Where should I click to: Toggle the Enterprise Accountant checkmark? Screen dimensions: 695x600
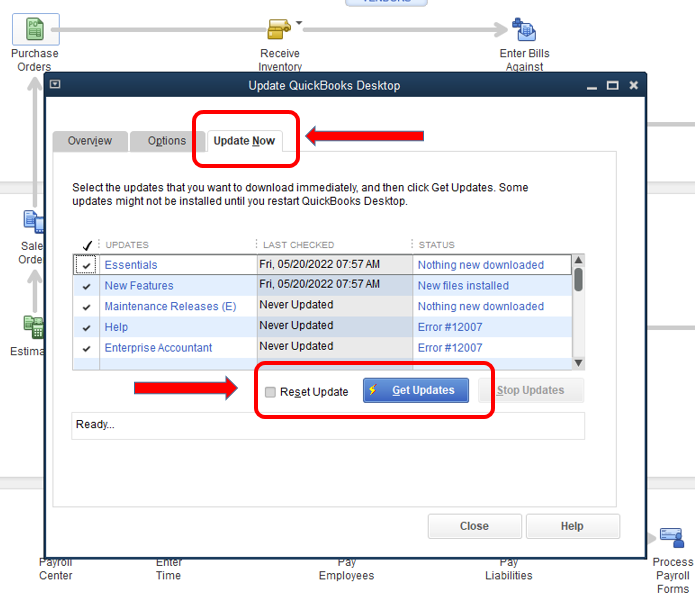click(x=86, y=348)
